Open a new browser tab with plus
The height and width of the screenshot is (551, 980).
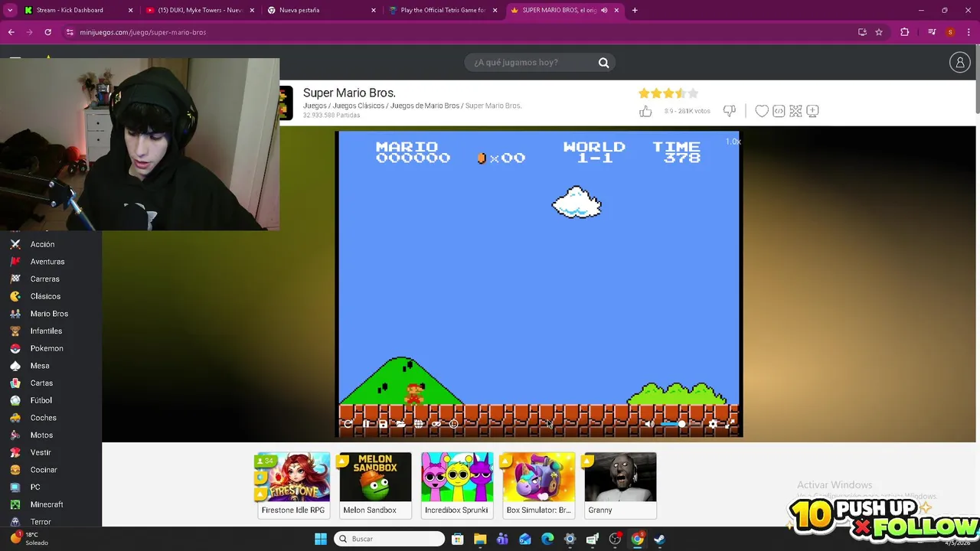point(635,10)
